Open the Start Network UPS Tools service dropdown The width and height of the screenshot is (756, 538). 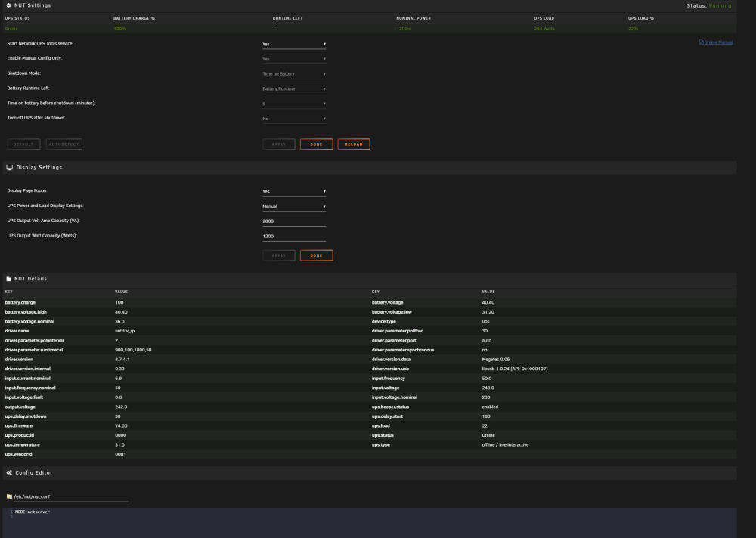pyautogui.click(x=294, y=44)
